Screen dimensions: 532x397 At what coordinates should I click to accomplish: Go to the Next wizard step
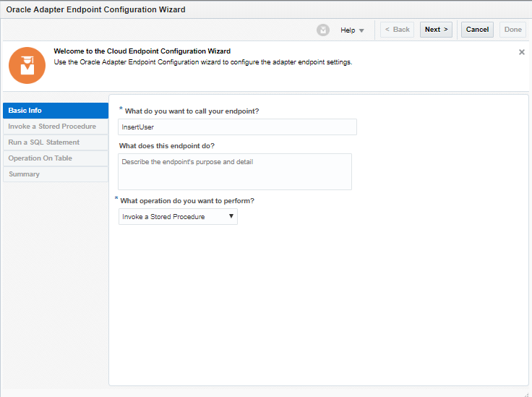pyautogui.click(x=436, y=30)
